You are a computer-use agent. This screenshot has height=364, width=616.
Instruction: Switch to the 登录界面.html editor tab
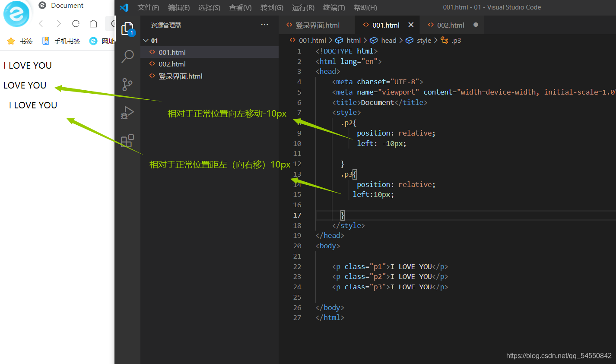click(317, 25)
